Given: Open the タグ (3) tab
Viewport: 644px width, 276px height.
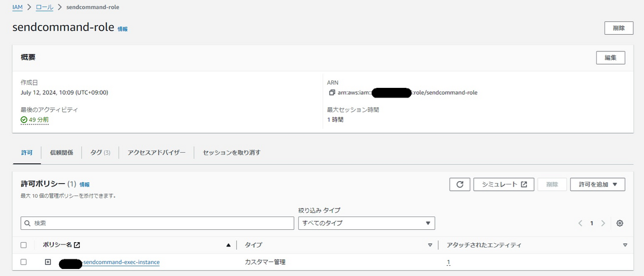Looking at the screenshot, I should coord(100,153).
